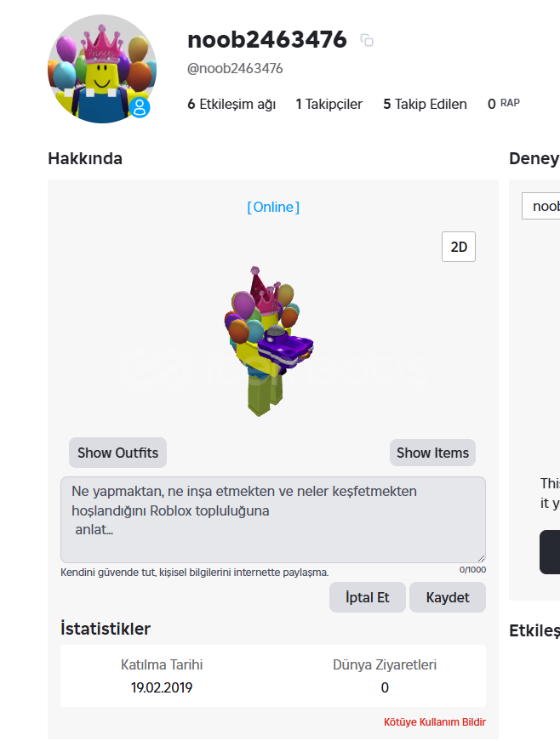The height and width of the screenshot is (741, 560).
Task: Click into the about description text box
Action: tap(273, 519)
